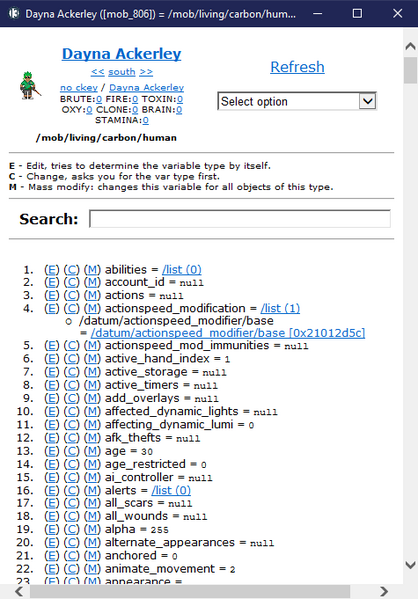The height and width of the screenshot is (599, 418).
Task: Open the Dayna Ackerley title link
Action: pos(122,54)
